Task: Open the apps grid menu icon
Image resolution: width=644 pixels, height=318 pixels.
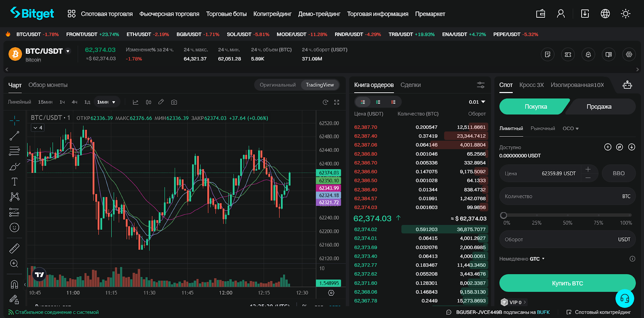Action: point(72,14)
